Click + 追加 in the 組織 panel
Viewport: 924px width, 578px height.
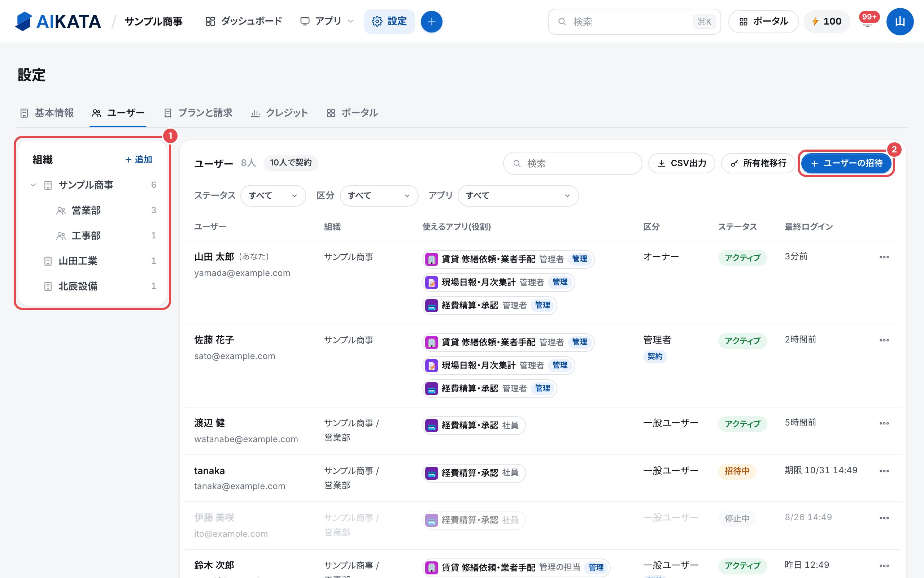point(139,159)
